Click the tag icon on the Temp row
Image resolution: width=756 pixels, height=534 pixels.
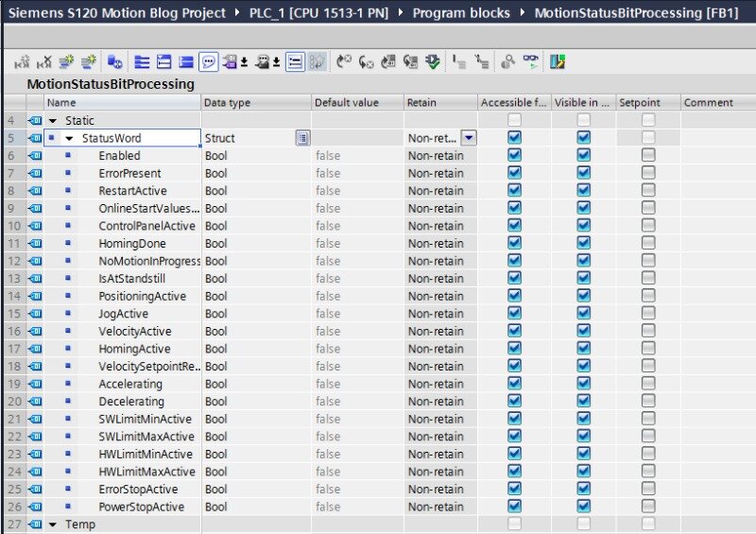click(36, 525)
